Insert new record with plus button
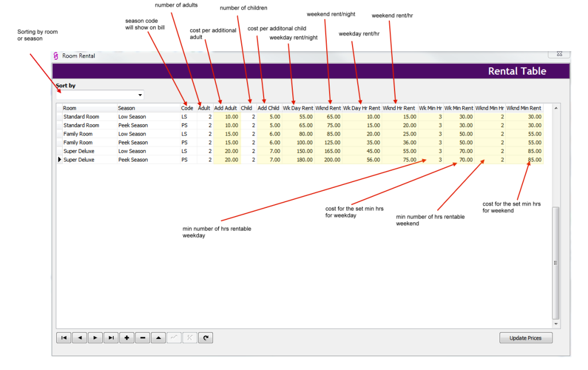 (x=127, y=338)
